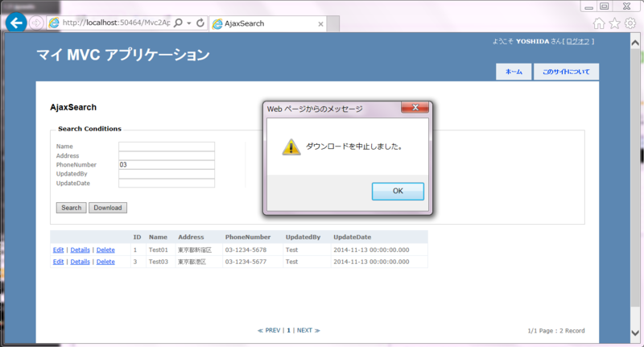Click the window maximize button

605,6
